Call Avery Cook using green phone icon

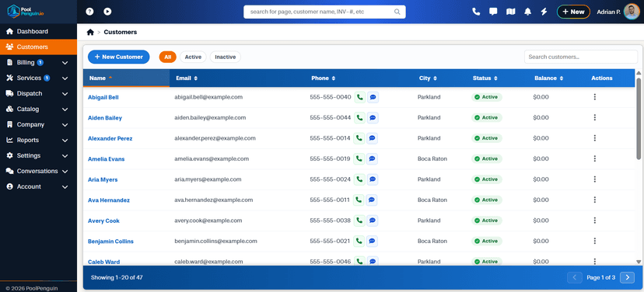coord(359,221)
